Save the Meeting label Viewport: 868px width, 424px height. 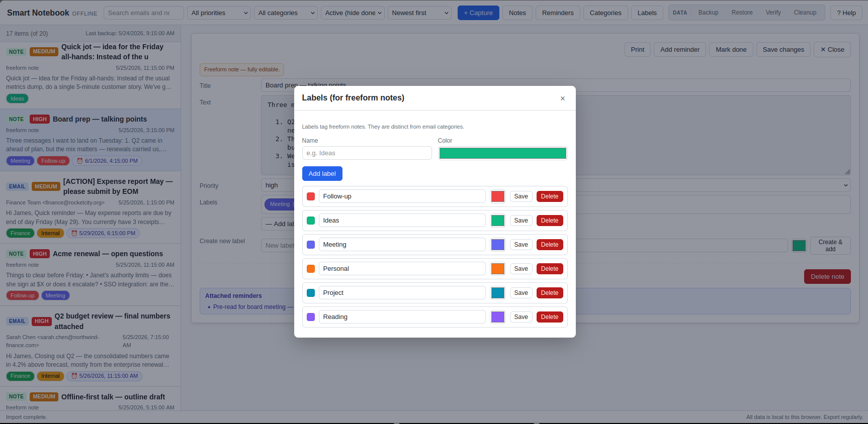pos(521,245)
